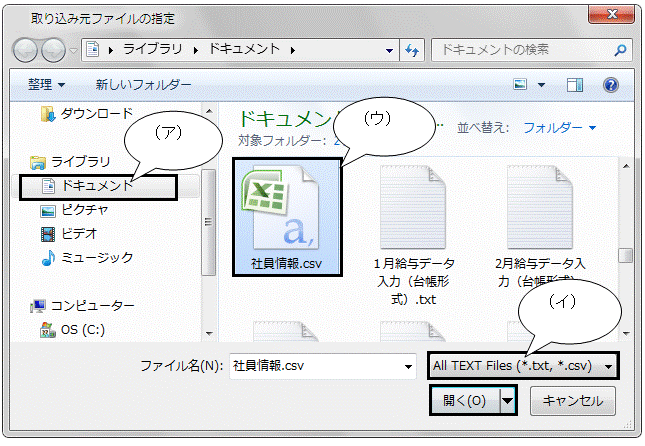Select OS (C:) drive in navigation pane
This screenshot has height=446, width=645.
point(72,330)
